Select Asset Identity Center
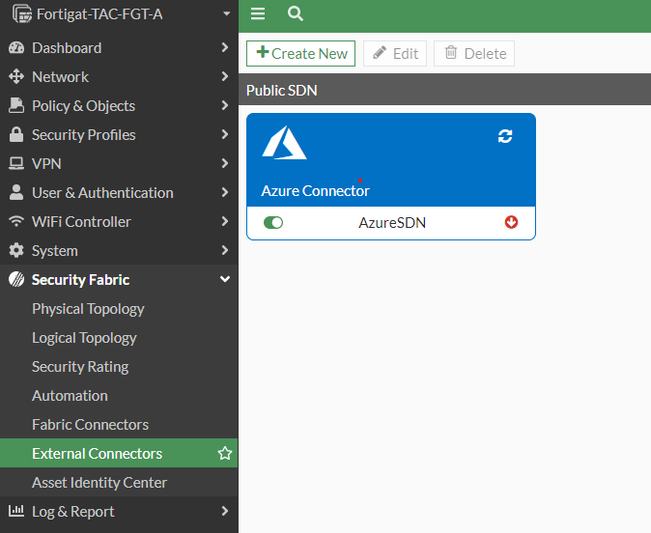The width and height of the screenshot is (651, 533). (99, 483)
